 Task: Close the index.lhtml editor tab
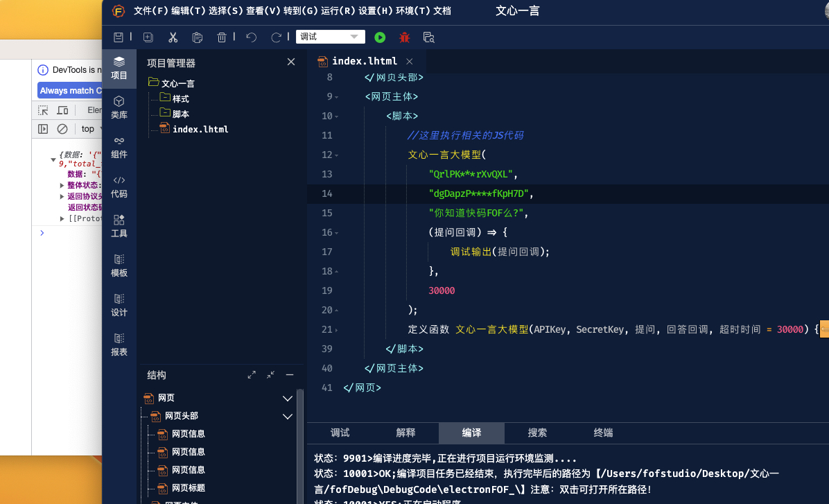point(409,61)
